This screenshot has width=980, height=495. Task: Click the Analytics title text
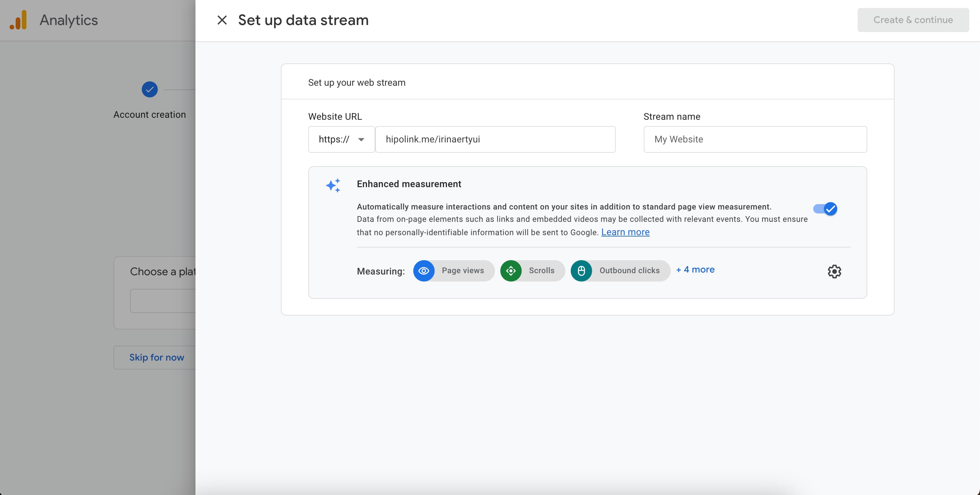68,20
